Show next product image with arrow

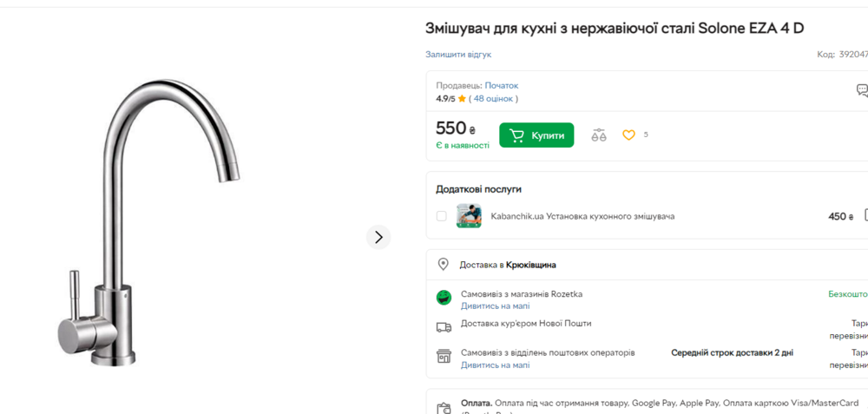[378, 237]
